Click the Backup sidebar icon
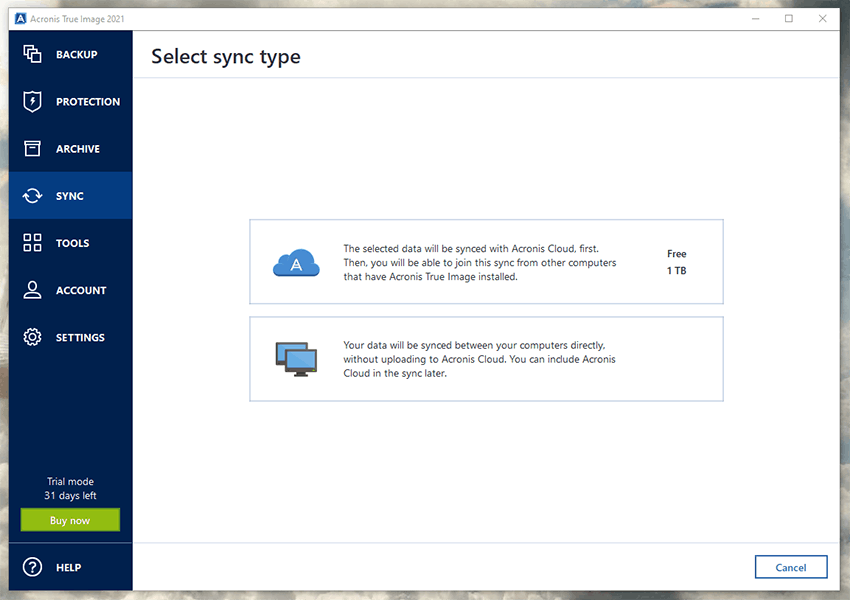Viewport: 850px width, 600px height. (33, 54)
